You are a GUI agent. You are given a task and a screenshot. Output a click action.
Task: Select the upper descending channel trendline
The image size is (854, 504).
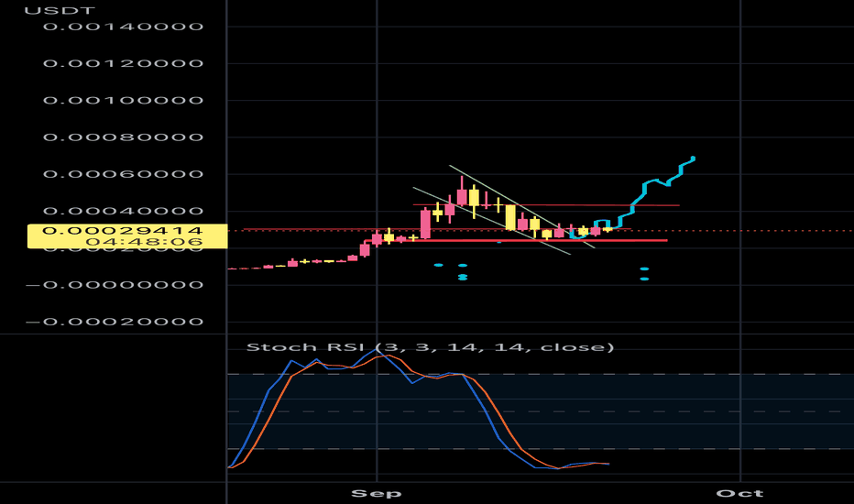pyautogui.click(x=521, y=206)
